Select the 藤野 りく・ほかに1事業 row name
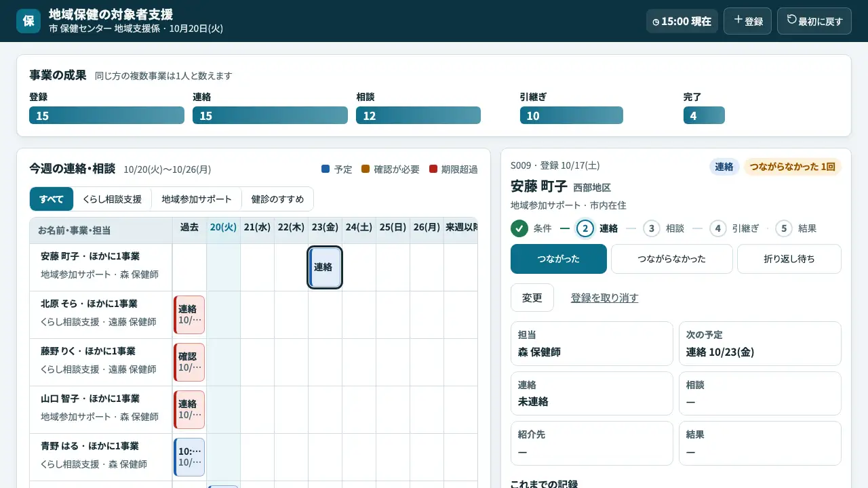 (x=88, y=351)
